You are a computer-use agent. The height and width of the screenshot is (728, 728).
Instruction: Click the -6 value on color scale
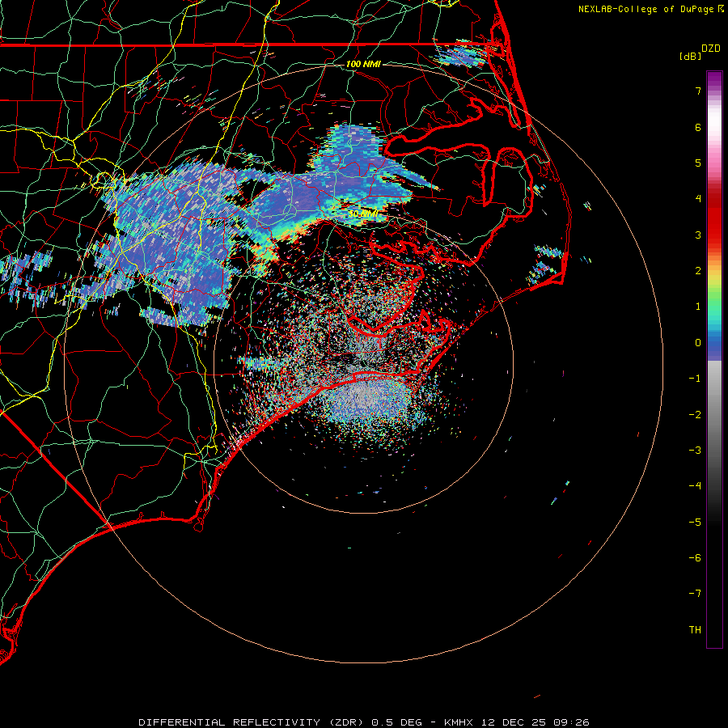click(x=695, y=558)
